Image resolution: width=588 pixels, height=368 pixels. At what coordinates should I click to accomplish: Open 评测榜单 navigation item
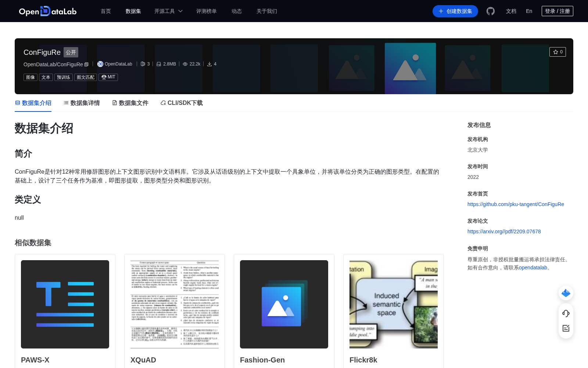(207, 11)
